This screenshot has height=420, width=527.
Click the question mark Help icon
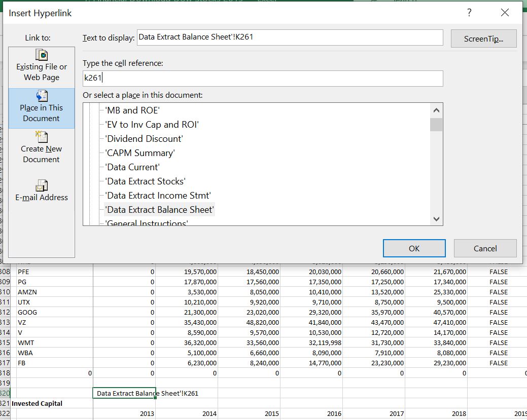point(469,13)
